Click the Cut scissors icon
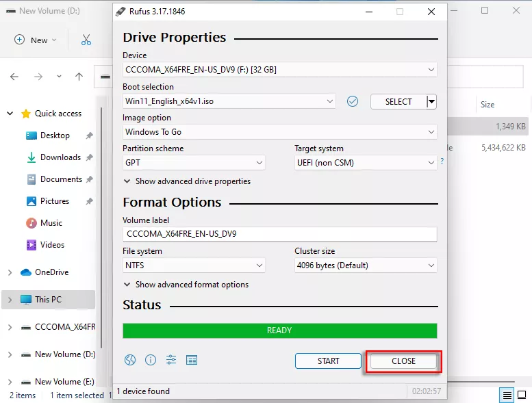 point(86,40)
